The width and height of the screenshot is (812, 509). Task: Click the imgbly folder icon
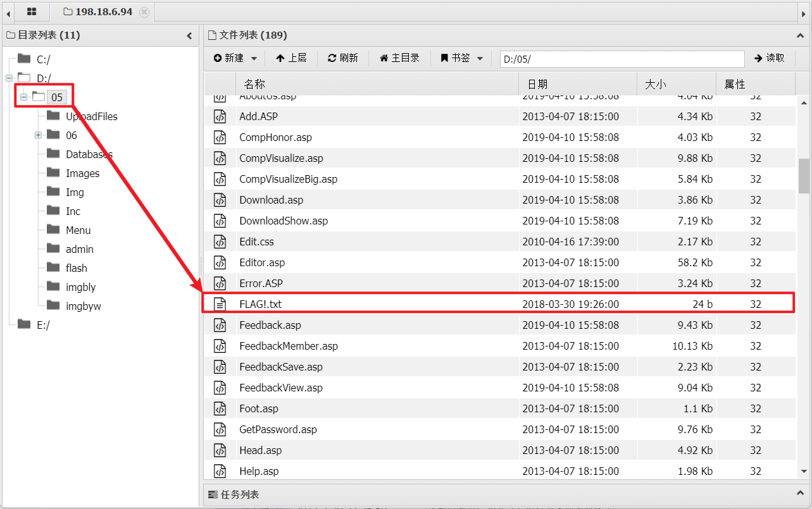click(53, 286)
